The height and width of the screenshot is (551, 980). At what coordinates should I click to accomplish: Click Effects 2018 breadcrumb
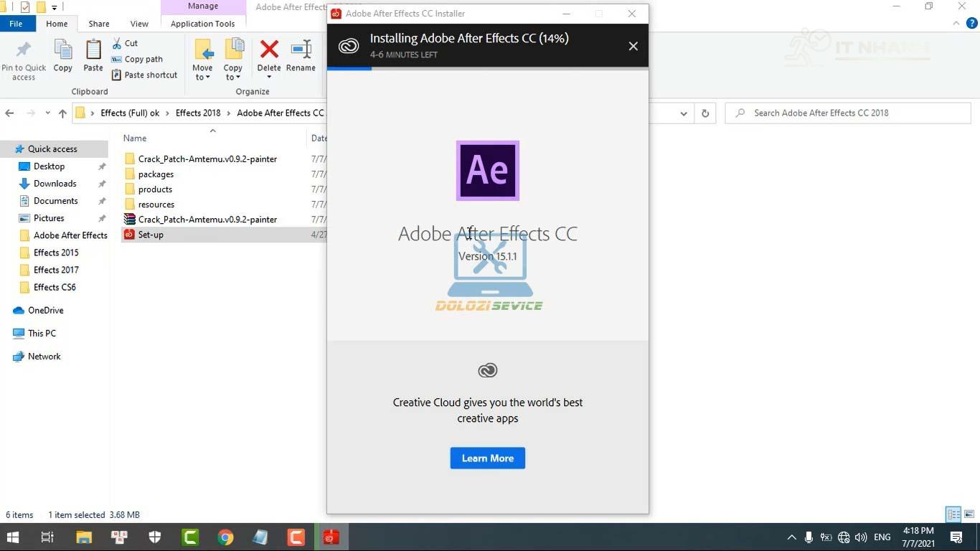point(198,113)
